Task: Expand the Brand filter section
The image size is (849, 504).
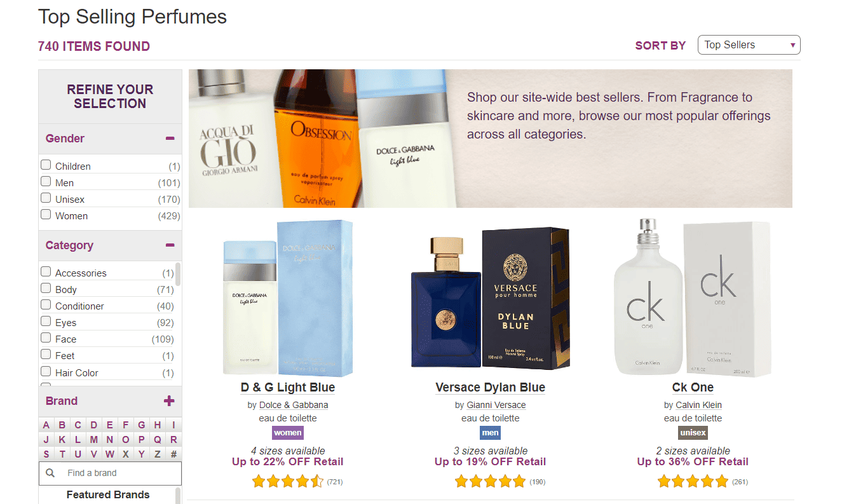Action: tap(169, 401)
